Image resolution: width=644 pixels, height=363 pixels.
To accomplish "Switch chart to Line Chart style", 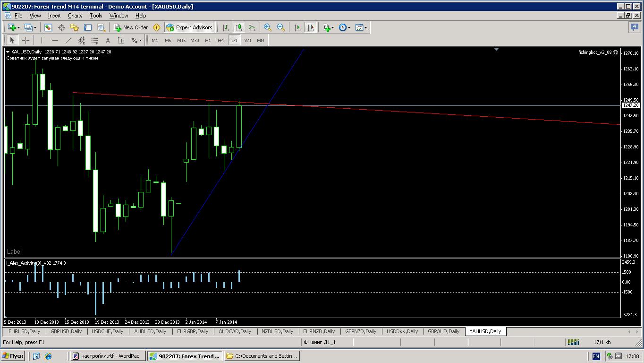I will pyautogui.click(x=252, y=27).
